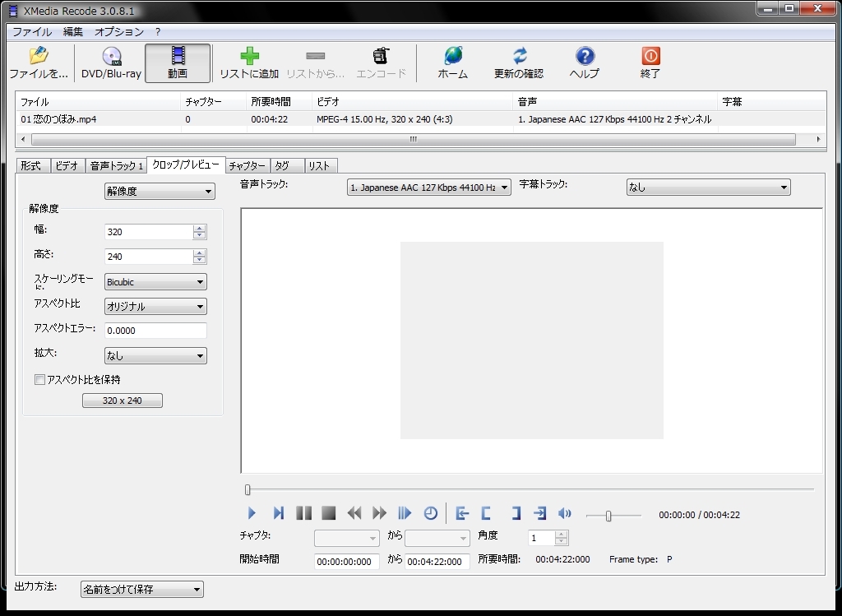This screenshot has height=616, width=842.
Task: Check for updates with the refresh arrows icon
Action: tap(519, 57)
